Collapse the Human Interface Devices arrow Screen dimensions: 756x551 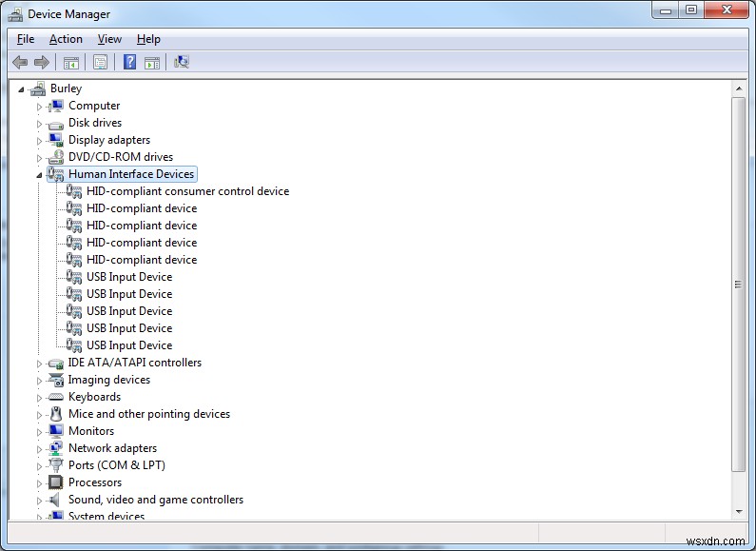tap(39, 176)
